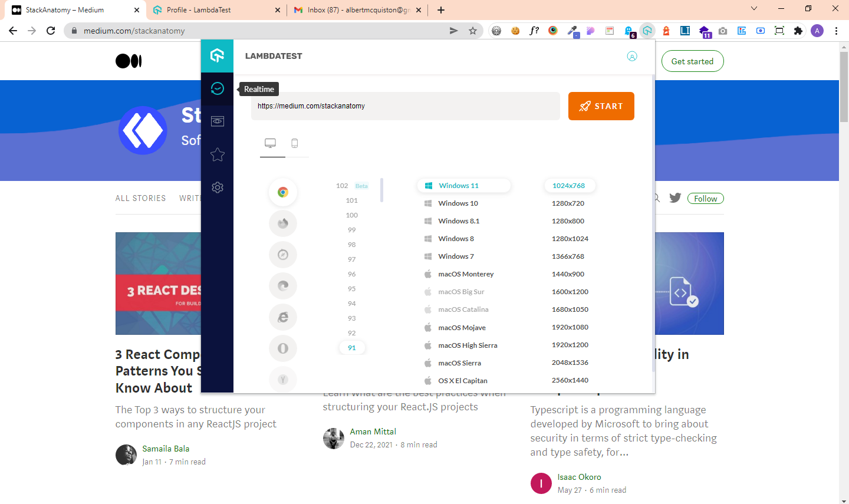Open the Screenshot sidebar icon in LambdaTest

click(x=218, y=121)
